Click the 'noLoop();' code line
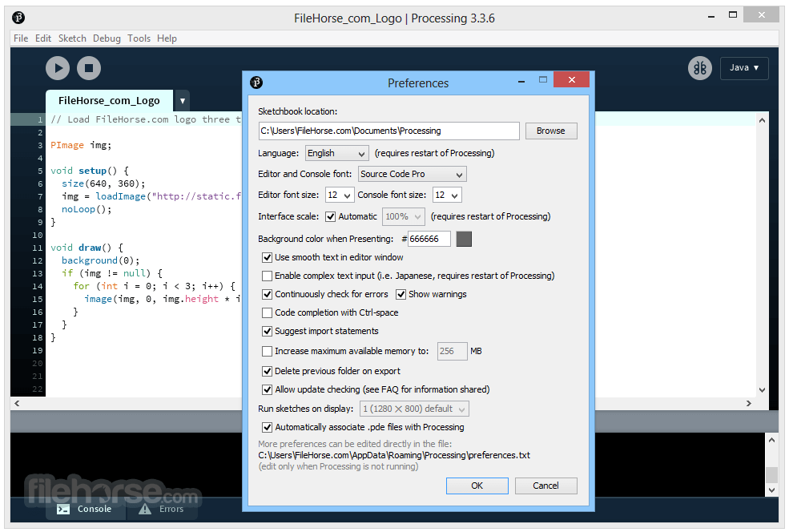Image resolution: width=789 pixels, height=532 pixels. click(87, 209)
